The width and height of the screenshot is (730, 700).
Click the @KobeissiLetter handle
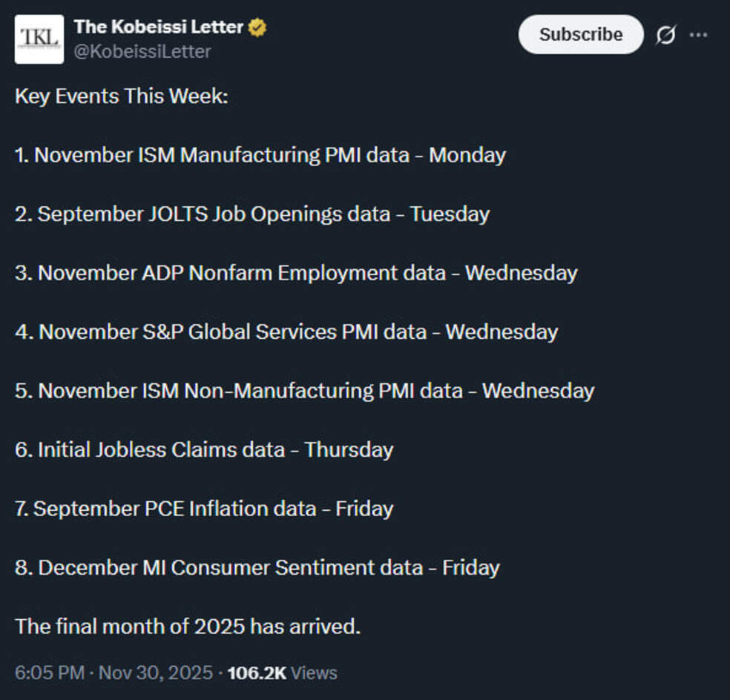coord(142,51)
